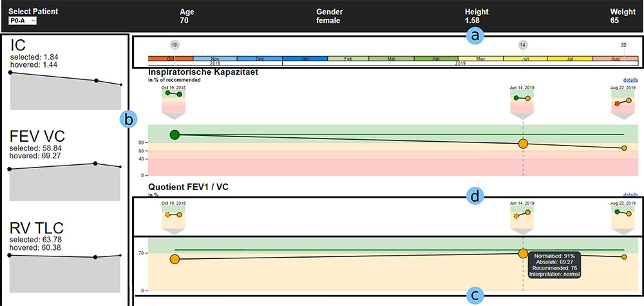Select the Jul segment in the timeline

tap(570, 59)
